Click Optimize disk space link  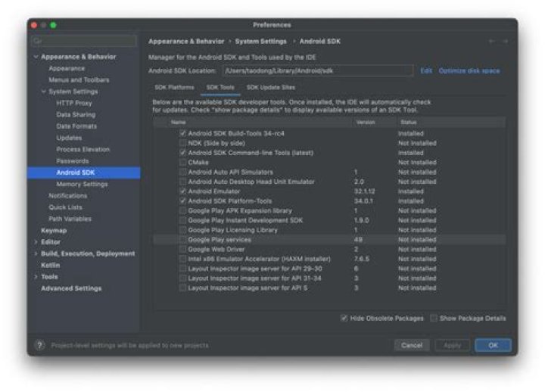[x=469, y=71]
